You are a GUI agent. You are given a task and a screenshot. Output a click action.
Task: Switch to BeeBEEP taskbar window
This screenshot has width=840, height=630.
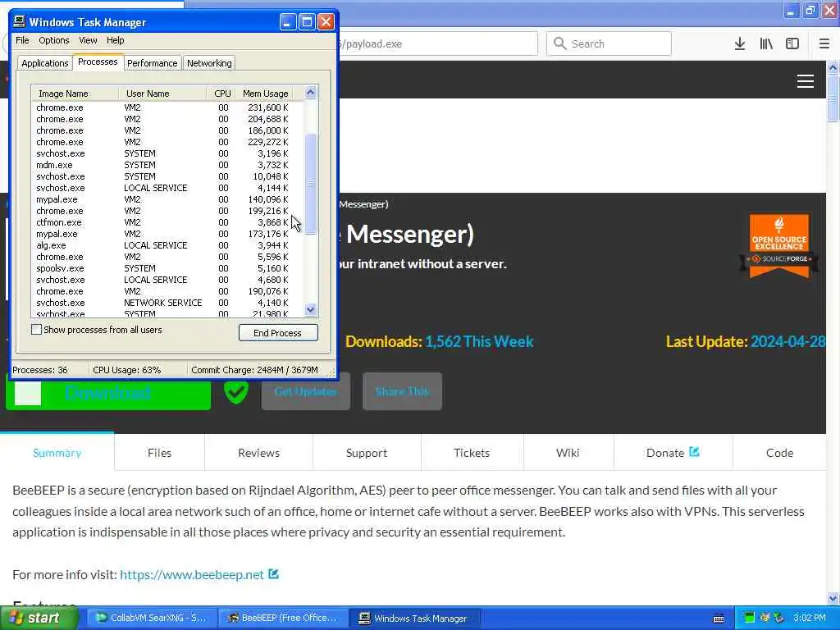click(284, 619)
